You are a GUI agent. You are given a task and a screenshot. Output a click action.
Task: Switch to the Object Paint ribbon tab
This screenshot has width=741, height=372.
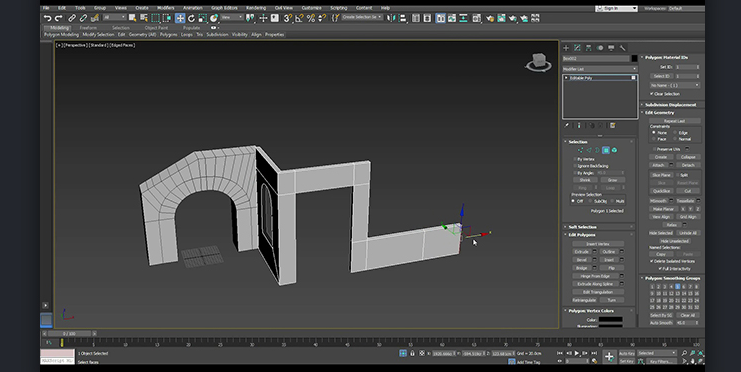pyautogui.click(x=156, y=28)
